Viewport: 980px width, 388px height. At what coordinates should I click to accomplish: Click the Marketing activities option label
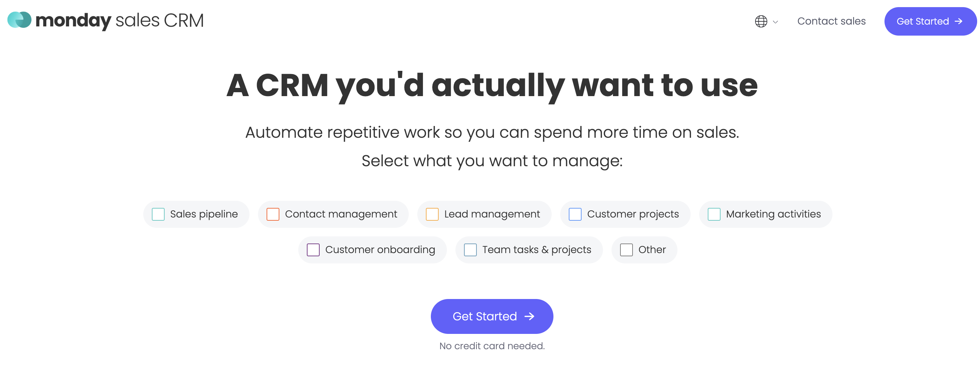773,214
